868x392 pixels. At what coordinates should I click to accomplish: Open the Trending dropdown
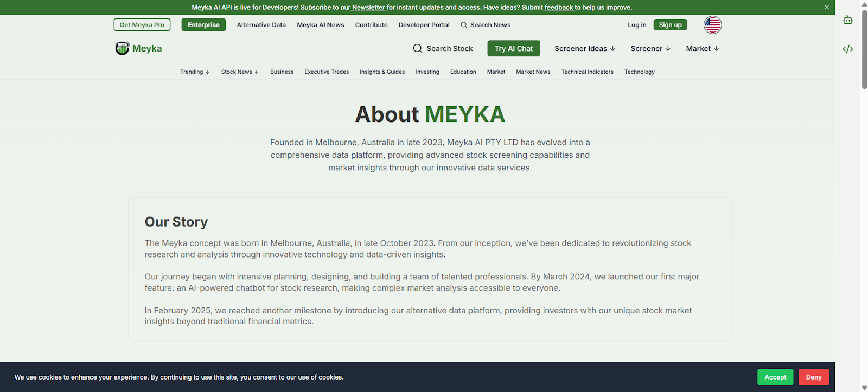[195, 72]
